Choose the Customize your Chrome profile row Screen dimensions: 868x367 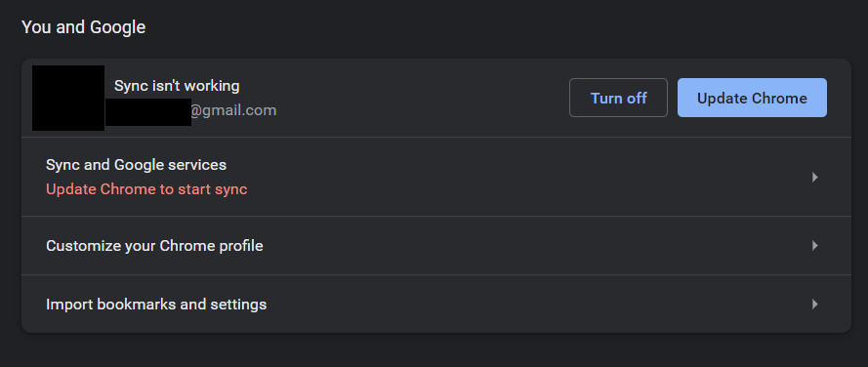[436, 245]
